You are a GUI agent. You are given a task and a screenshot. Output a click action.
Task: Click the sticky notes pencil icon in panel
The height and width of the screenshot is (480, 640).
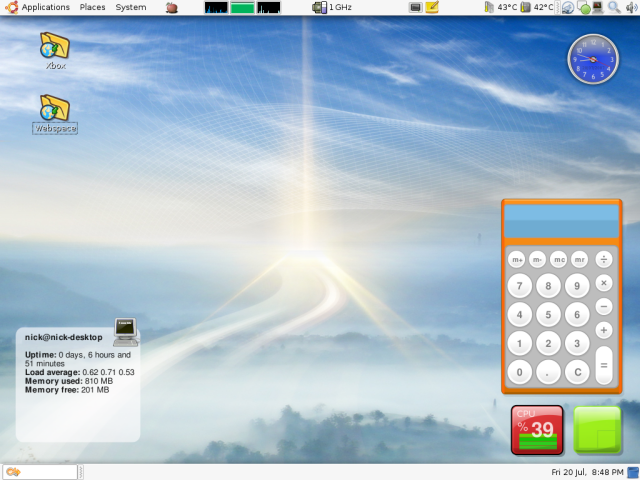(x=432, y=7)
